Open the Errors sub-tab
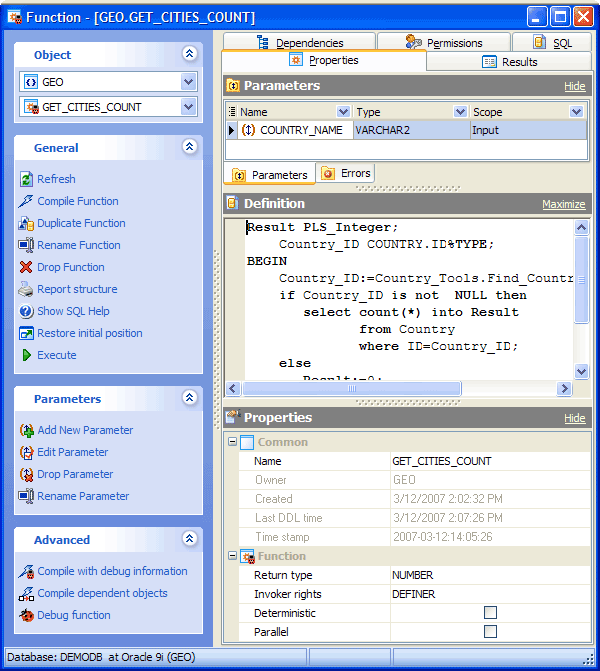 [346, 173]
